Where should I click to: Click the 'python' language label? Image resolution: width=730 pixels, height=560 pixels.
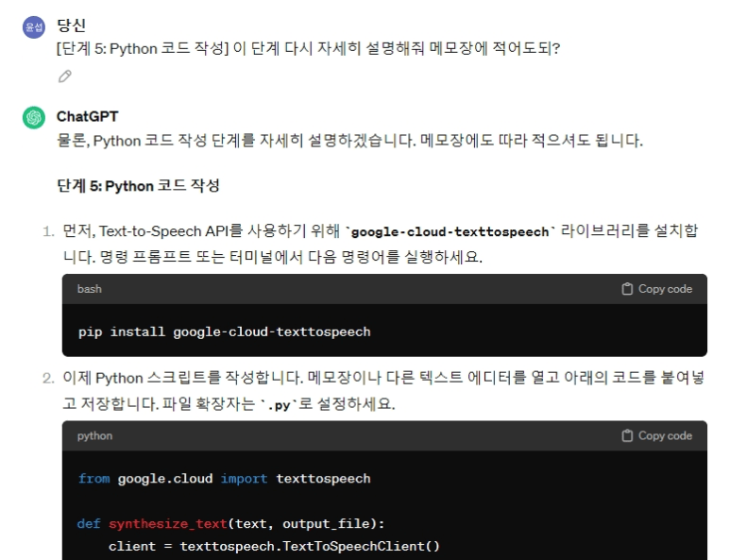pos(95,436)
